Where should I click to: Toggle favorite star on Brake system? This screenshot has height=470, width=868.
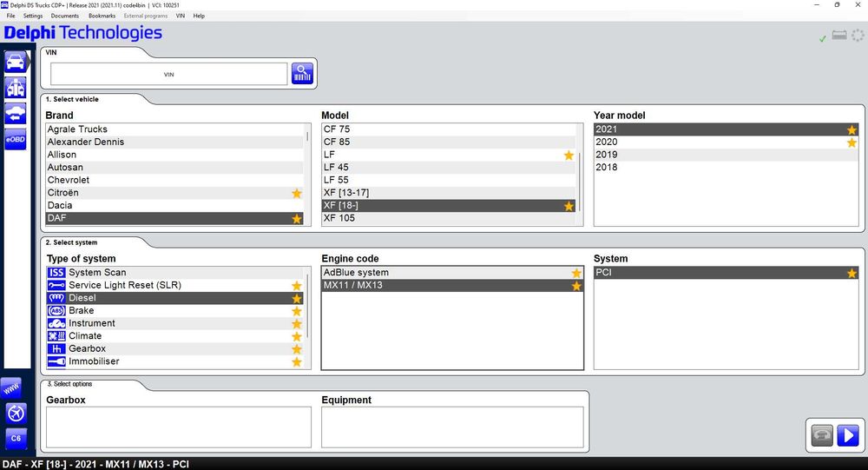[x=297, y=311]
